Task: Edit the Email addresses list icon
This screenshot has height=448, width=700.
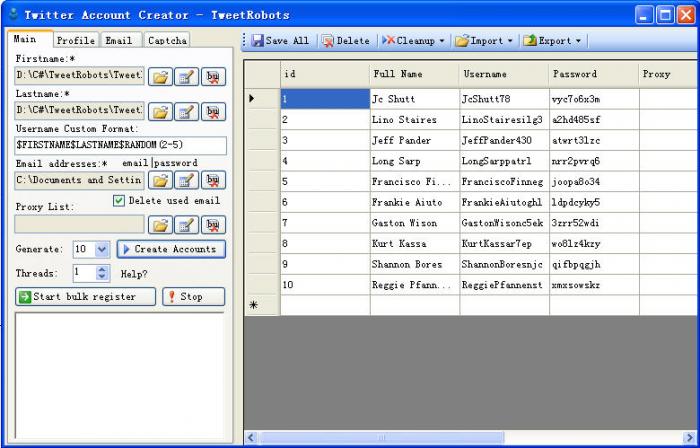Action: (x=186, y=180)
